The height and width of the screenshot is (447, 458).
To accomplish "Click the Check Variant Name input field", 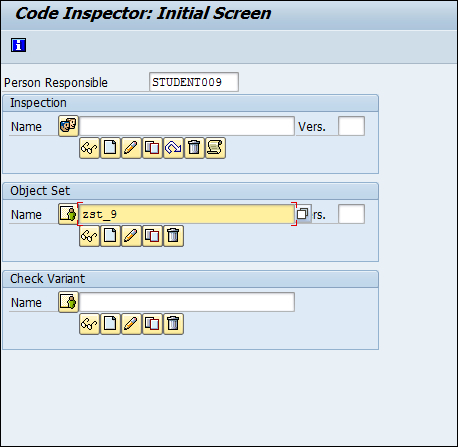I will click(187, 302).
